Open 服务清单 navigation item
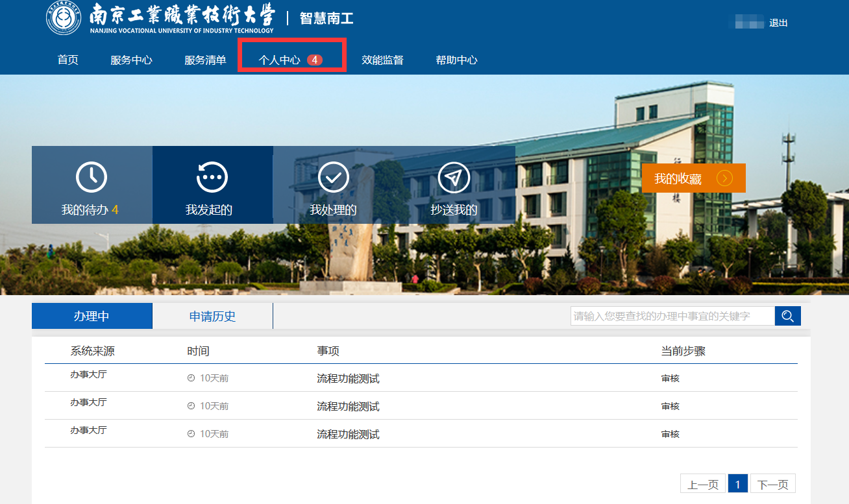The height and width of the screenshot is (504, 849). pyautogui.click(x=205, y=60)
